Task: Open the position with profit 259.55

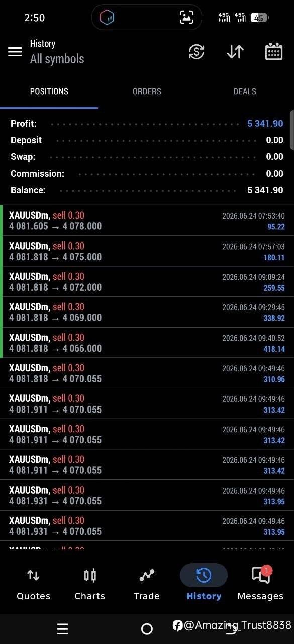Action: (x=147, y=282)
